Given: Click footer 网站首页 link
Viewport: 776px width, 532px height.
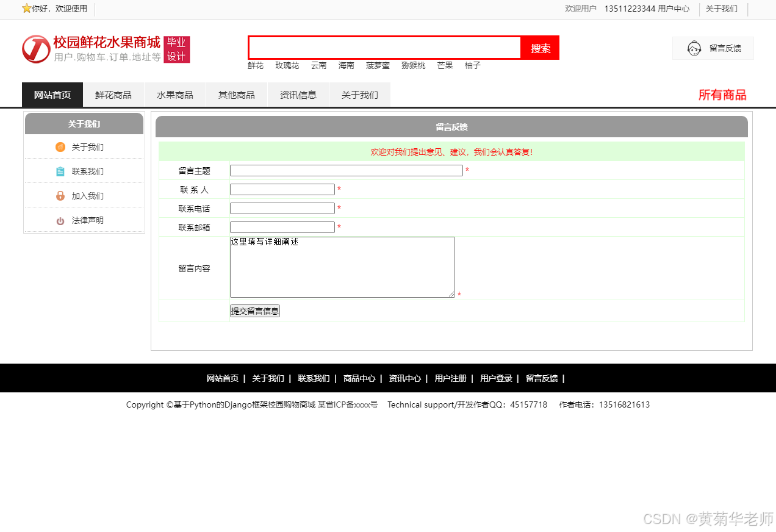Looking at the screenshot, I should (x=223, y=378).
